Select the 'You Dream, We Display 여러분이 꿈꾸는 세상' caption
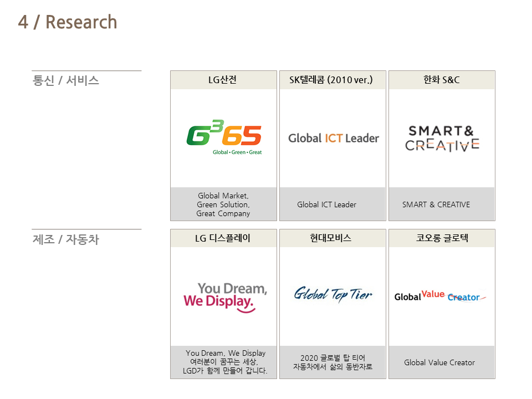Screen dimensions: 532x399 226,362
